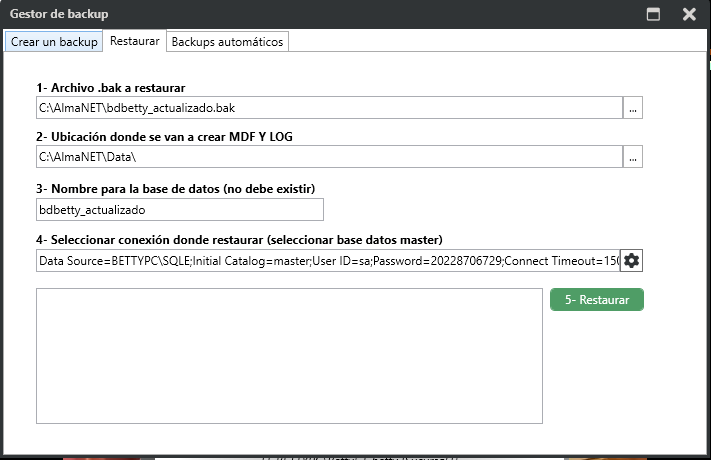The image size is (711, 460).
Task: Select the Restaurar tab
Action: coord(134,41)
